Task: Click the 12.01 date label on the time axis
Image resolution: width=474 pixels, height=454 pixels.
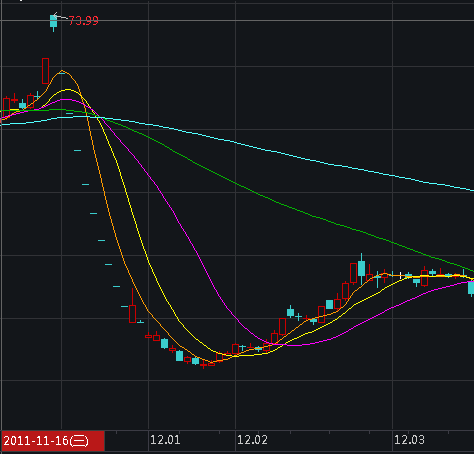Action: pyautogui.click(x=165, y=440)
